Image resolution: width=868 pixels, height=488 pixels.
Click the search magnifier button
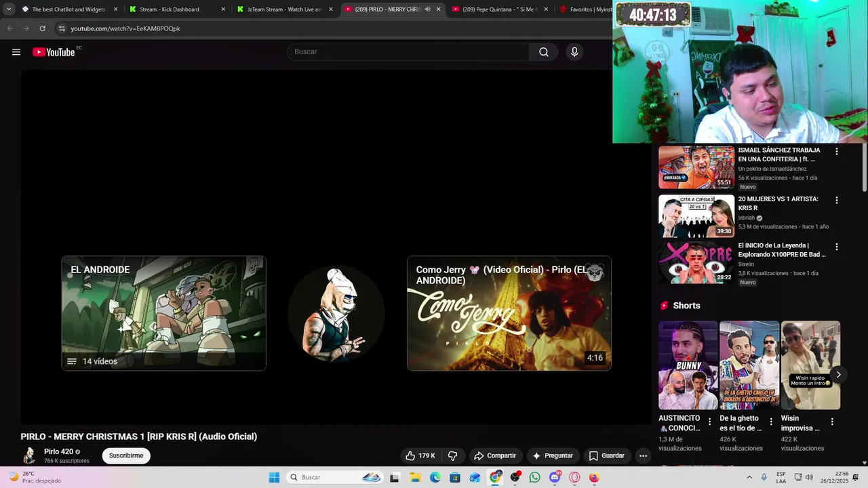544,52
